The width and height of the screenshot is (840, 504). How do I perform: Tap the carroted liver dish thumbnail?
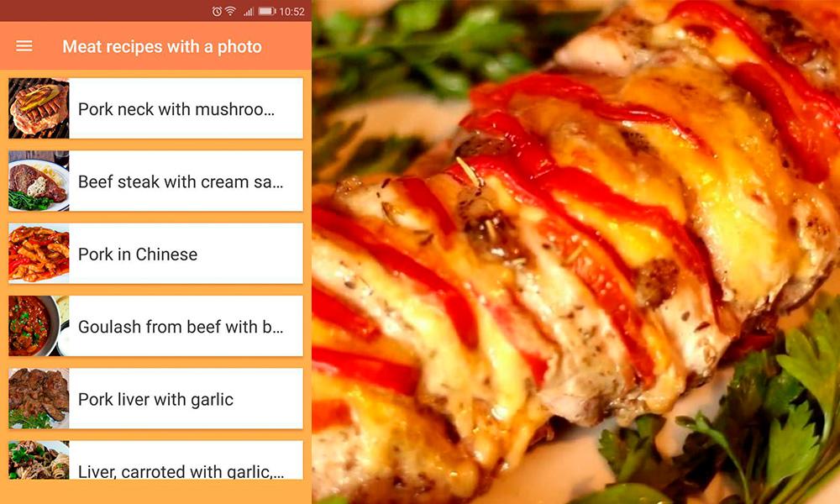[x=39, y=460]
